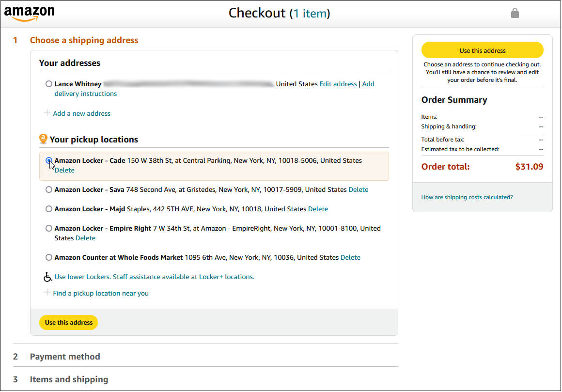Viewport: 562px width, 392px height.
Task: Select the Amazon Locker - Cade radio button
Action: click(x=49, y=160)
